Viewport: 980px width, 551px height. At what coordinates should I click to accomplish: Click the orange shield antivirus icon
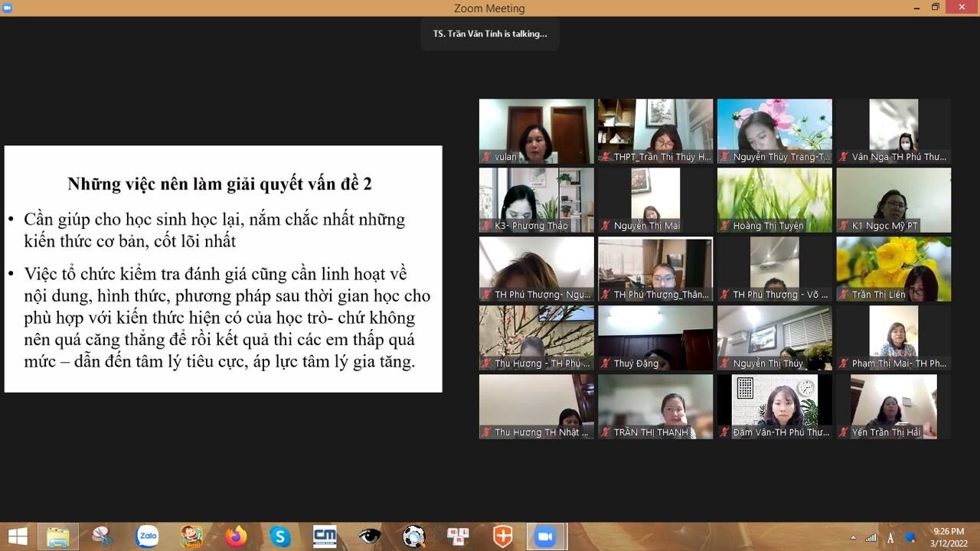[502, 536]
